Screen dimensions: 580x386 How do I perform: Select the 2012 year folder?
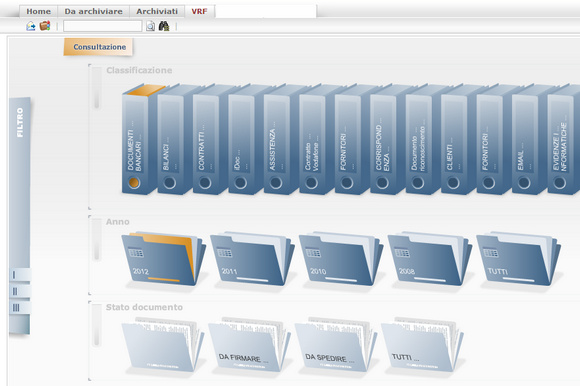pos(163,259)
